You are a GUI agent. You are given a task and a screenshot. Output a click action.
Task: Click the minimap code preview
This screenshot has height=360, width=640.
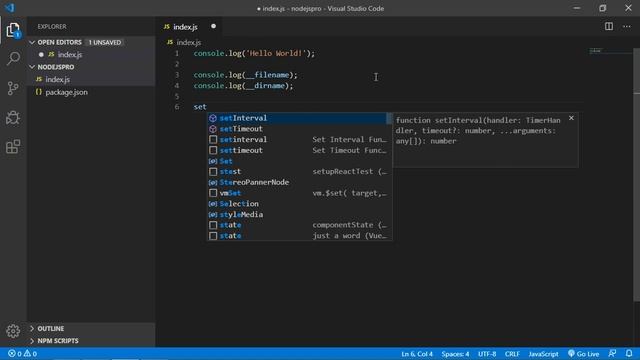(x=595, y=51)
